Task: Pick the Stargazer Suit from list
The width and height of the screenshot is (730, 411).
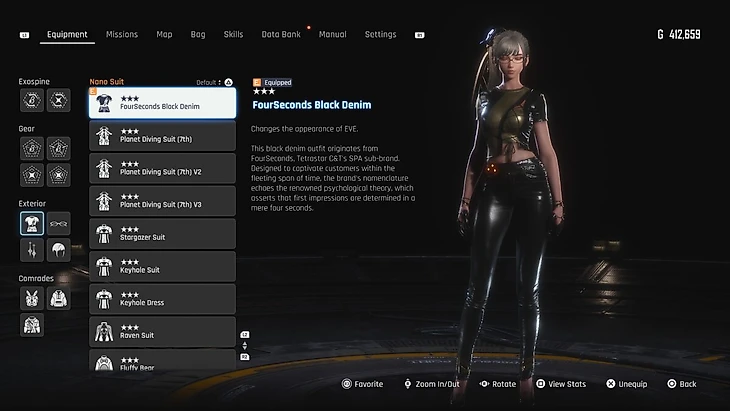Action: pyautogui.click(x=162, y=234)
